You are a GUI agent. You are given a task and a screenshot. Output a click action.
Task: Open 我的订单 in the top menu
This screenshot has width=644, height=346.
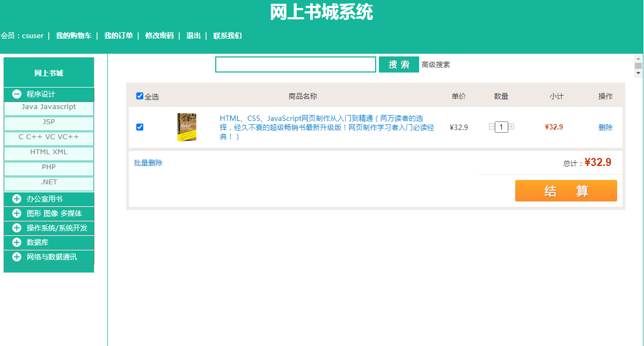click(119, 36)
